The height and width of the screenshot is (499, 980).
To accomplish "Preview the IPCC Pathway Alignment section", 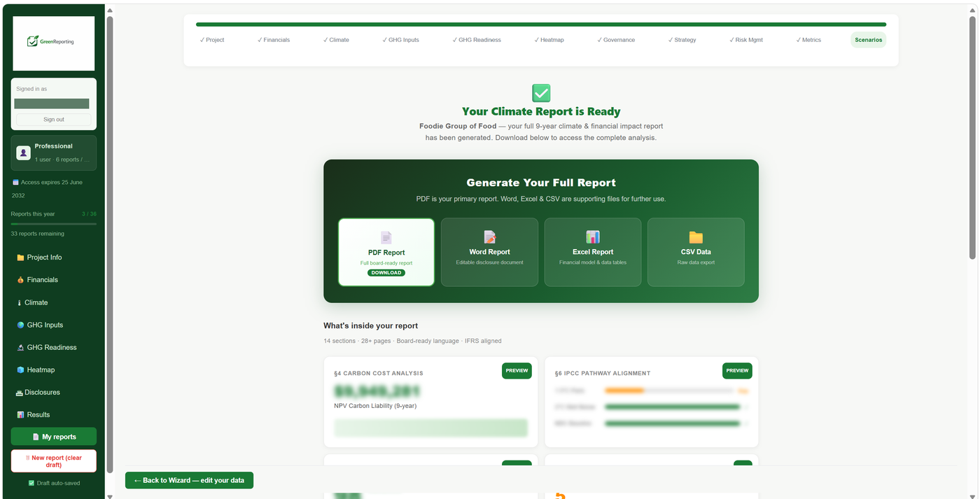I will pyautogui.click(x=737, y=371).
